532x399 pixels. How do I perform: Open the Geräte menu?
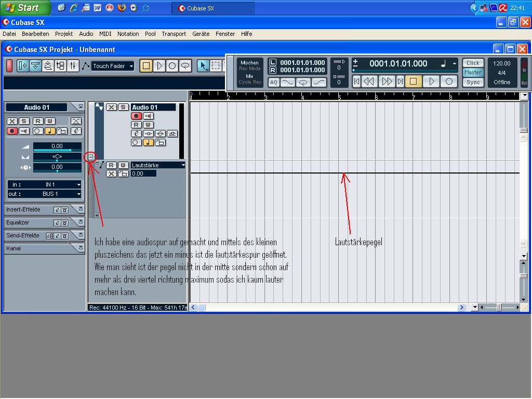click(201, 34)
